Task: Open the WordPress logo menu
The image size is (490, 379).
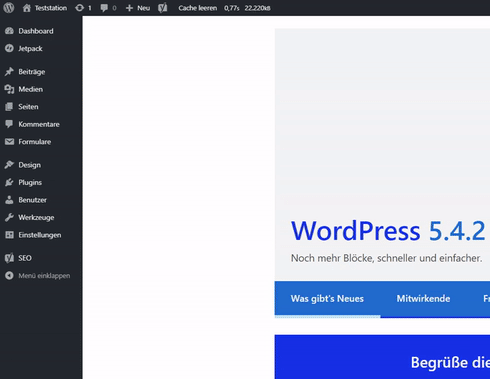Action: coord(9,8)
